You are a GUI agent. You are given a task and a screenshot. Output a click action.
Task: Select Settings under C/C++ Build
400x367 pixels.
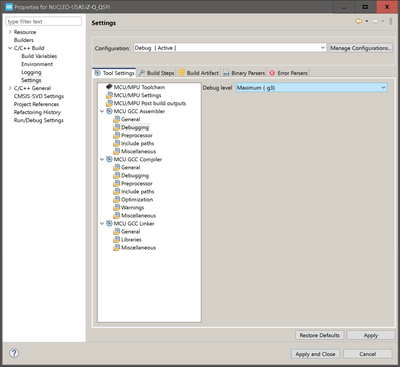click(31, 80)
